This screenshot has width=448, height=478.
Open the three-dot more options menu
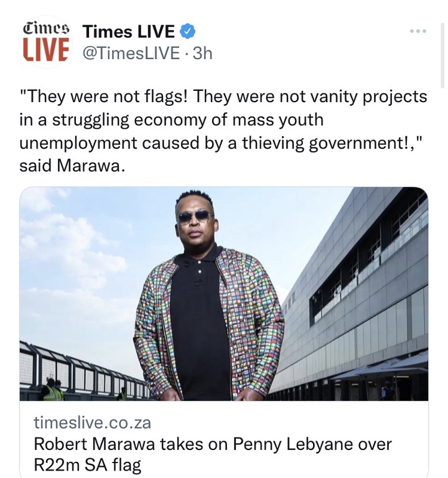coord(418,30)
